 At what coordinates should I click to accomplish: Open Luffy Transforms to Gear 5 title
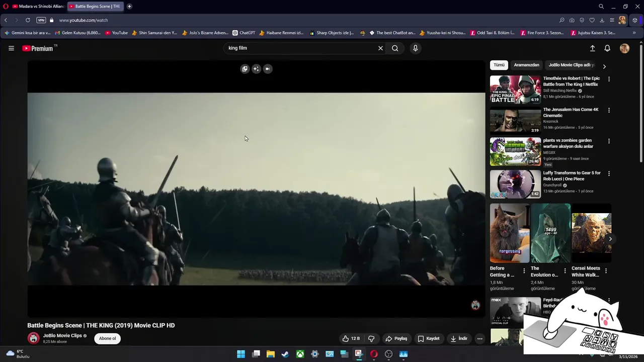(572, 176)
